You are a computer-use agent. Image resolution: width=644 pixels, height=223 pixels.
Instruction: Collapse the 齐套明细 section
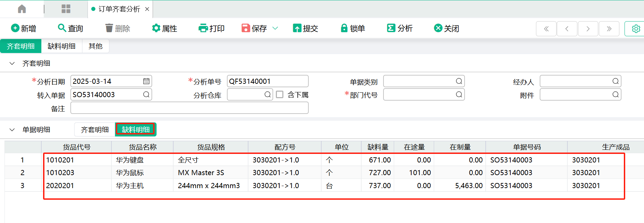[12, 63]
